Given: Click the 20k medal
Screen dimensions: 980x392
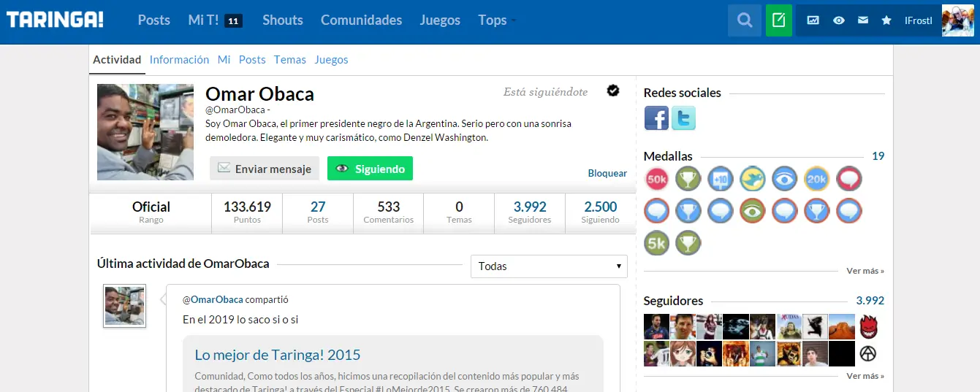Looking at the screenshot, I should click(x=817, y=179).
